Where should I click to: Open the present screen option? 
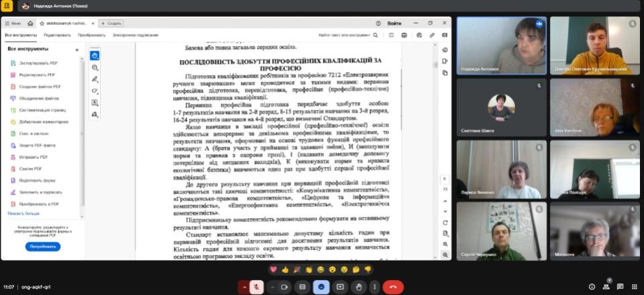click(x=340, y=286)
